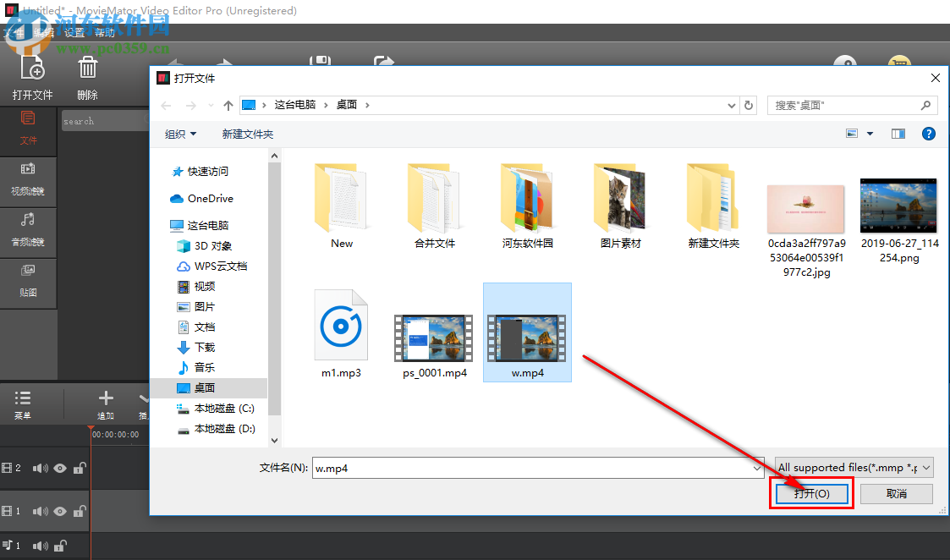
Task: Click the dialog help question mark icon
Action: pos(928,133)
